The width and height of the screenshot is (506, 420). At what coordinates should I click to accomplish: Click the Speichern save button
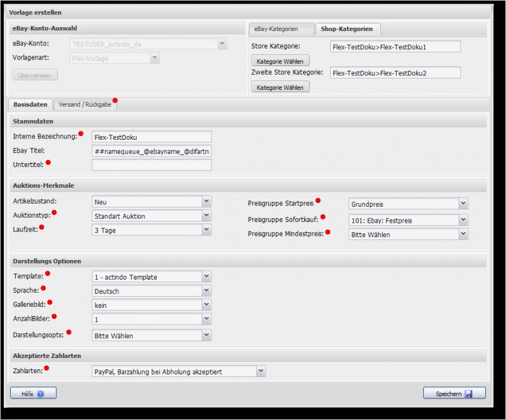454,393
